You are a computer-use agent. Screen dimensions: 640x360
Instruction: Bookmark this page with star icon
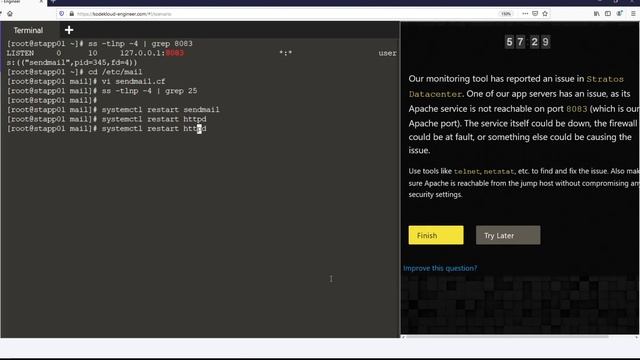(x=545, y=13)
